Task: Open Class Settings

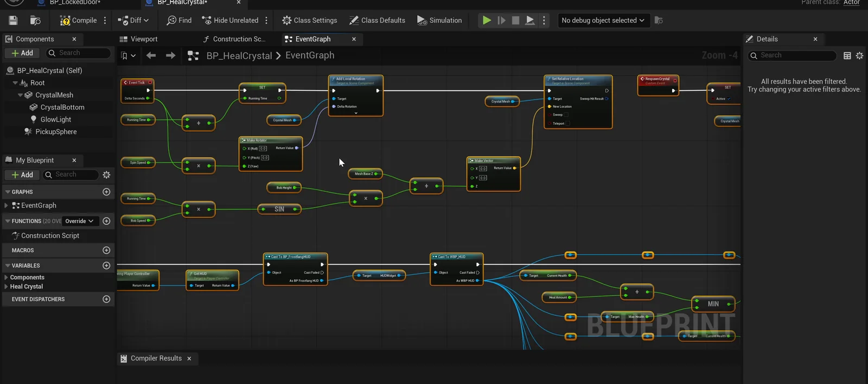Action: click(309, 21)
